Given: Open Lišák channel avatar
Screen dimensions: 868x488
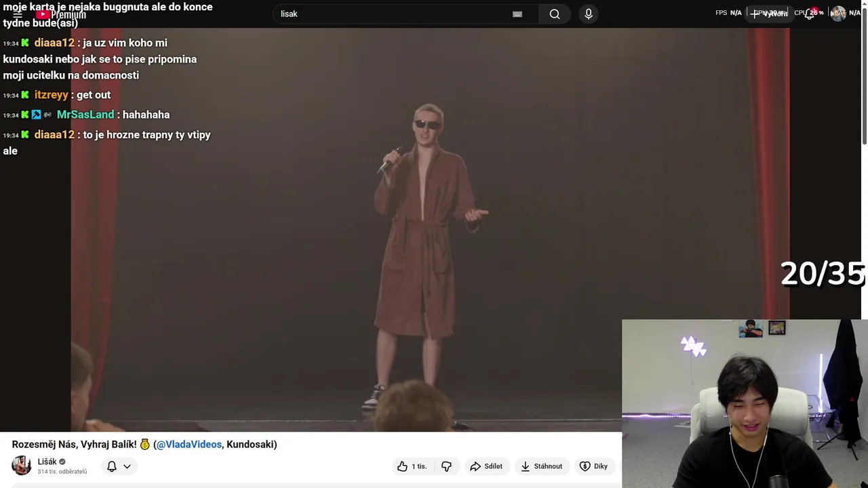Looking at the screenshot, I should [22, 466].
